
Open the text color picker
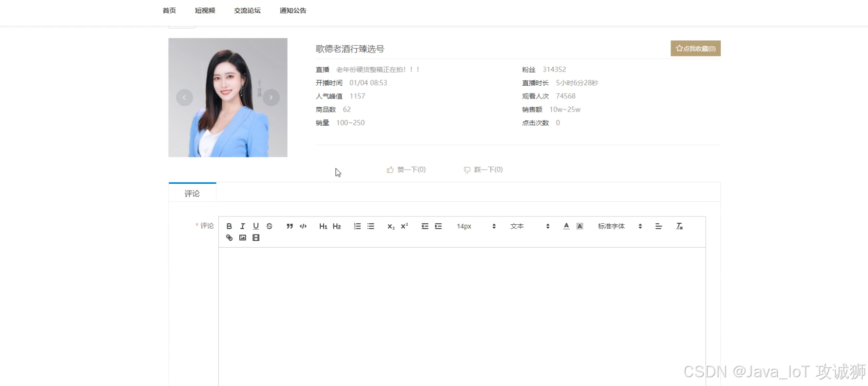coord(566,226)
